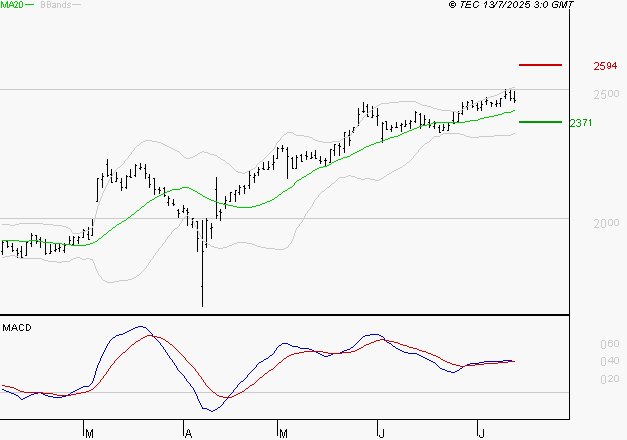Click the green 2371 support value
The image size is (627, 440).
click(x=581, y=123)
